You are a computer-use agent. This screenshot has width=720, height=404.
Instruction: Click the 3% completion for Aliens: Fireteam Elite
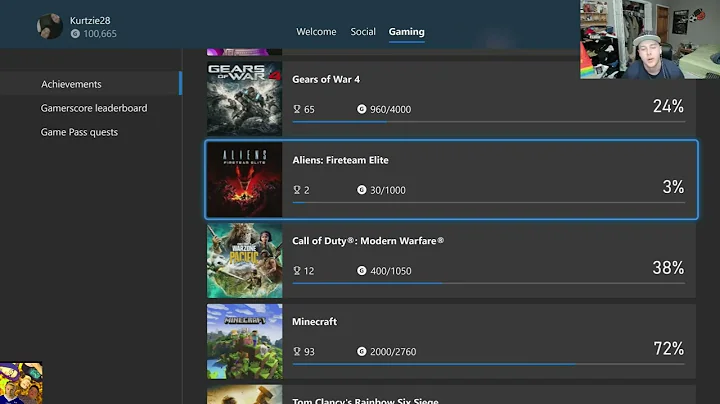pyautogui.click(x=673, y=187)
